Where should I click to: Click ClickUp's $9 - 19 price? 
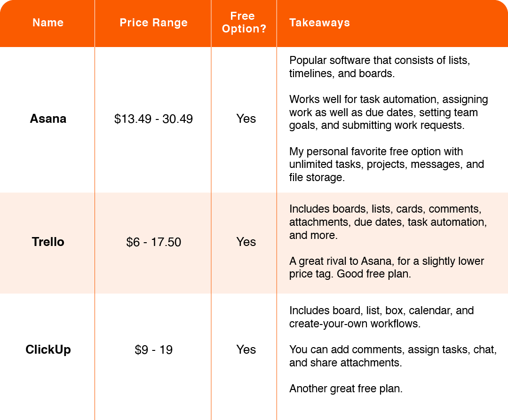point(153,349)
